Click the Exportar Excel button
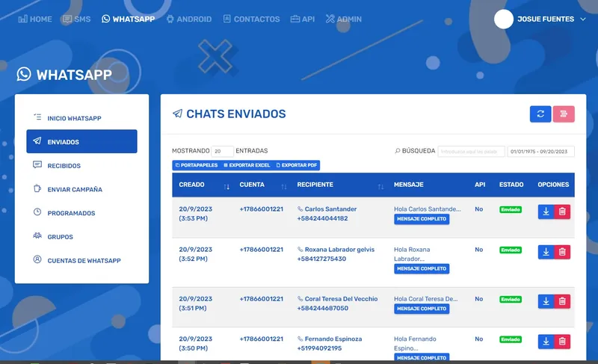 point(247,165)
